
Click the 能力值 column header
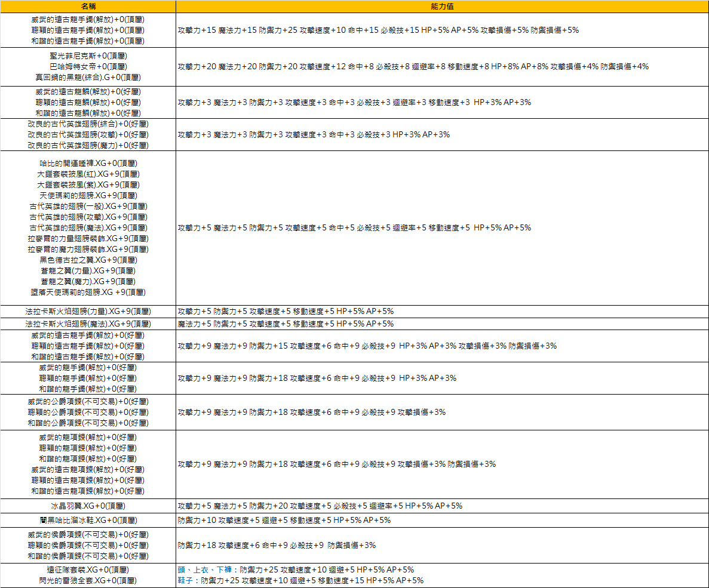[x=442, y=7]
